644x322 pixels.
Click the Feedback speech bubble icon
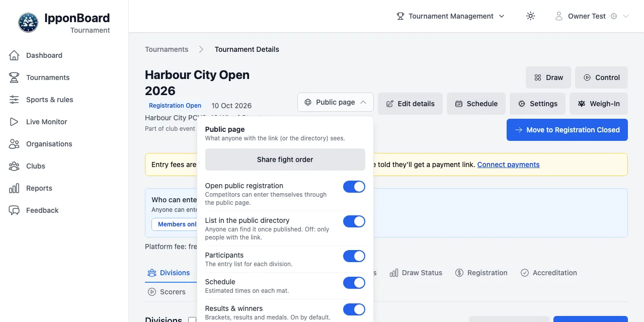pyautogui.click(x=14, y=210)
